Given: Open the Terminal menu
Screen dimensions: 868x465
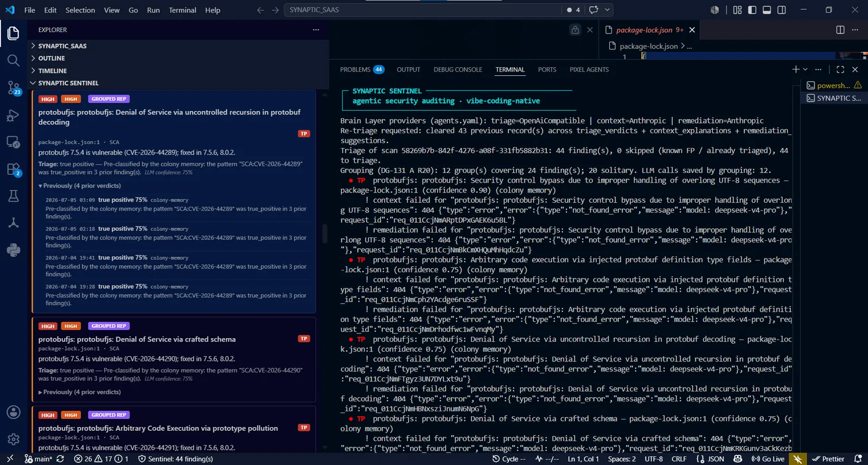Looking at the screenshot, I should pyautogui.click(x=182, y=10).
